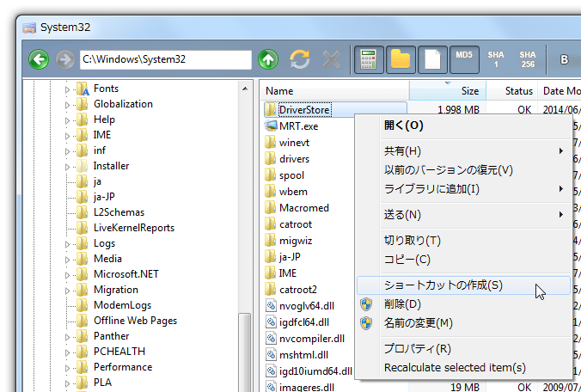
Task: Select the Fonts folder in tree
Action: 106,89
